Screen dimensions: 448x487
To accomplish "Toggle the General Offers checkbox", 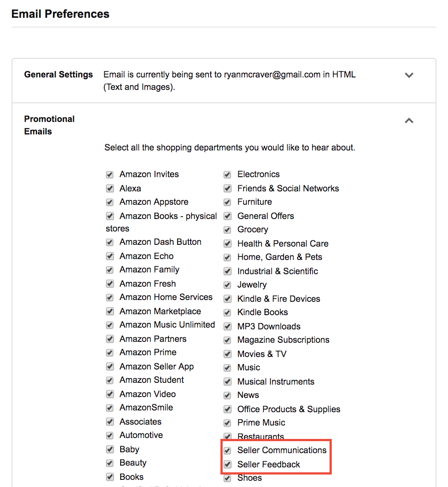I will pyautogui.click(x=228, y=216).
